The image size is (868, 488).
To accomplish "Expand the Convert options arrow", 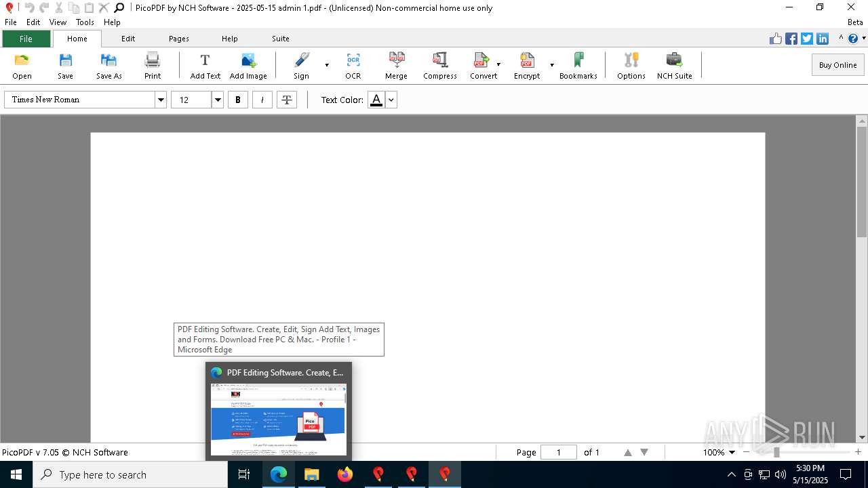I will click(x=498, y=65).
